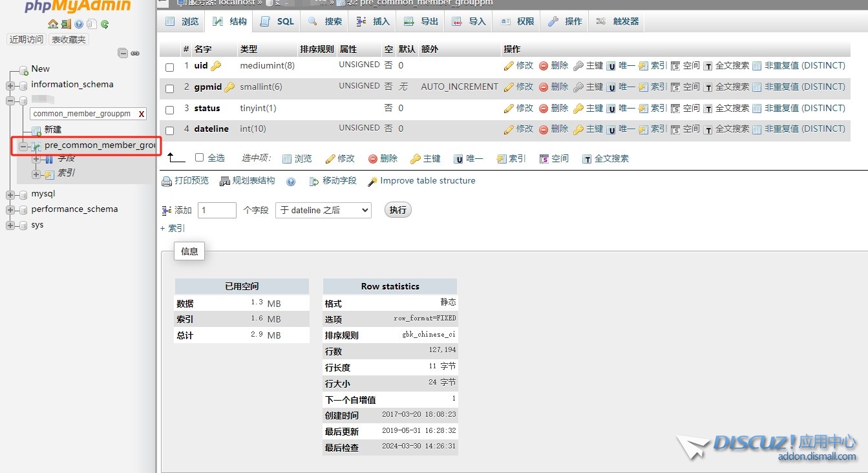Collapse all navigation tree items icon
Image resolution: width=868 pixels, height=473 pixels.
coord(123,53)
